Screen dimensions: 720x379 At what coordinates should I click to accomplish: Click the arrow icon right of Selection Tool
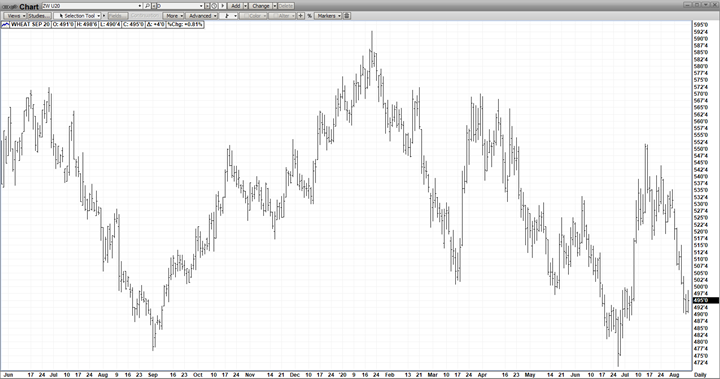pyautogui.click(x=104, y=16)
